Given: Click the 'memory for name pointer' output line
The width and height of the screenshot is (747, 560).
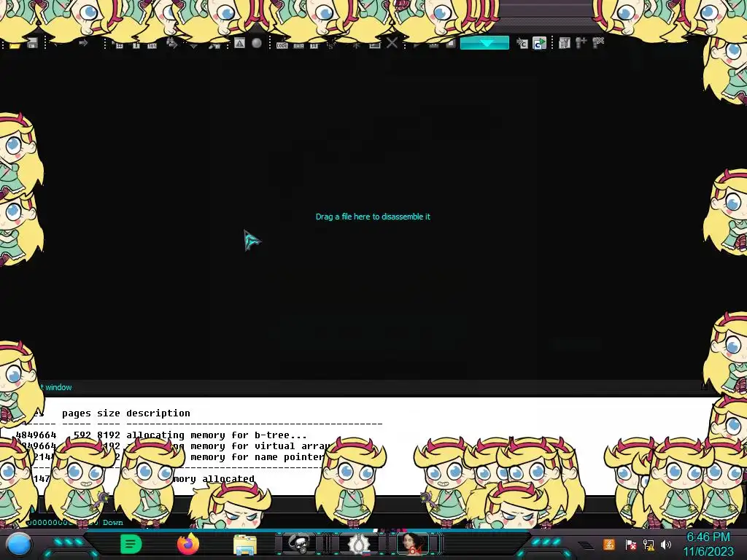Looking at the screenshot, I should coord(258,457).
